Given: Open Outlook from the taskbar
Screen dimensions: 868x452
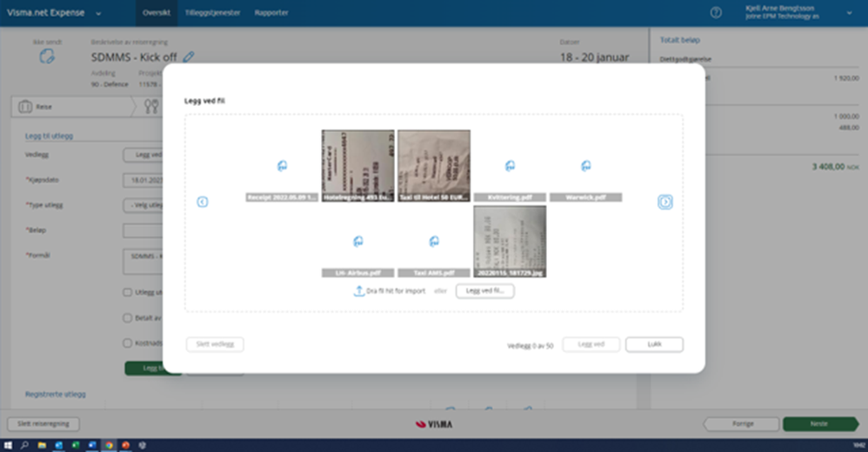Looking at the screenshot, I should [x=58, y=445].
